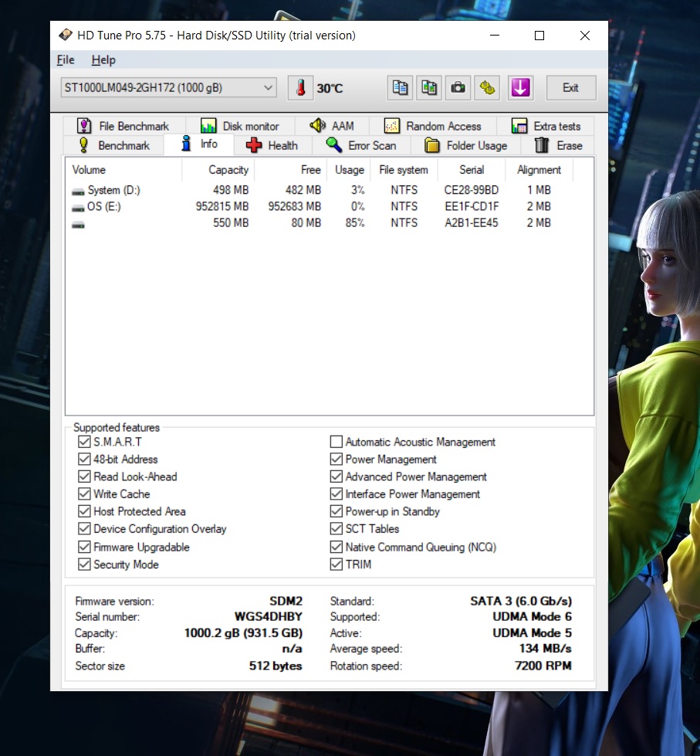This screenshot has height=756, width=700.
Task: Toggle the Read Look-Ahead checkbox
Action: [84, 476]
